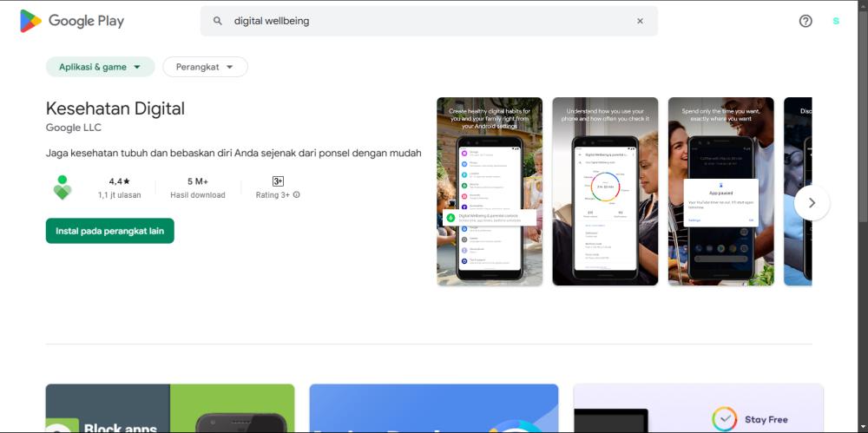Click the search magnifier icon
Viewport: 868px width, 433px height.
point(218,21)
